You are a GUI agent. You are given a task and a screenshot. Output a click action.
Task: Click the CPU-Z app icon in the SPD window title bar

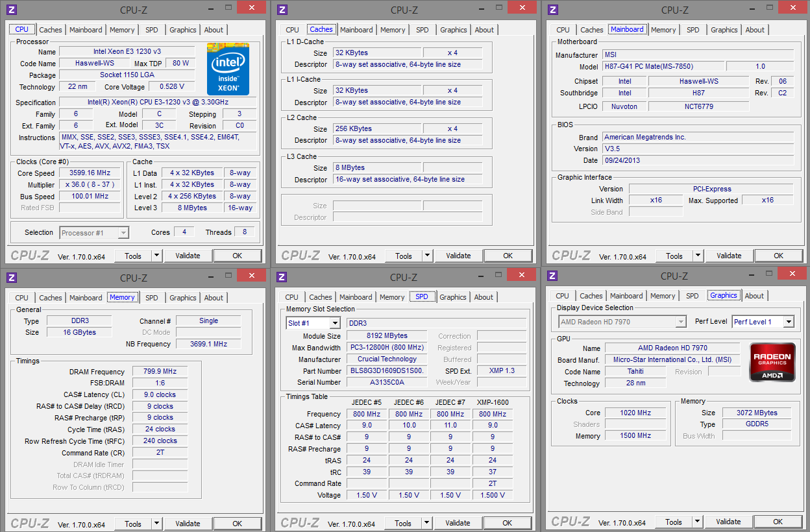click(x=282, y=277)
